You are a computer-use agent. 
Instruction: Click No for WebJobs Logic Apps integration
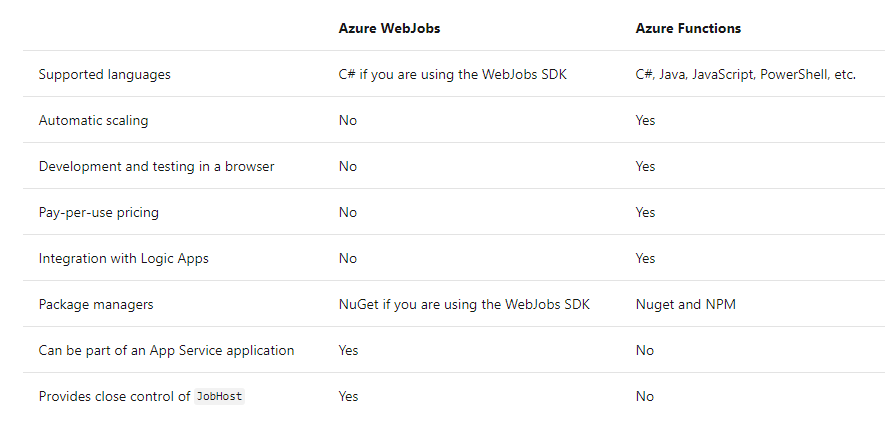(x=347, y=258)
